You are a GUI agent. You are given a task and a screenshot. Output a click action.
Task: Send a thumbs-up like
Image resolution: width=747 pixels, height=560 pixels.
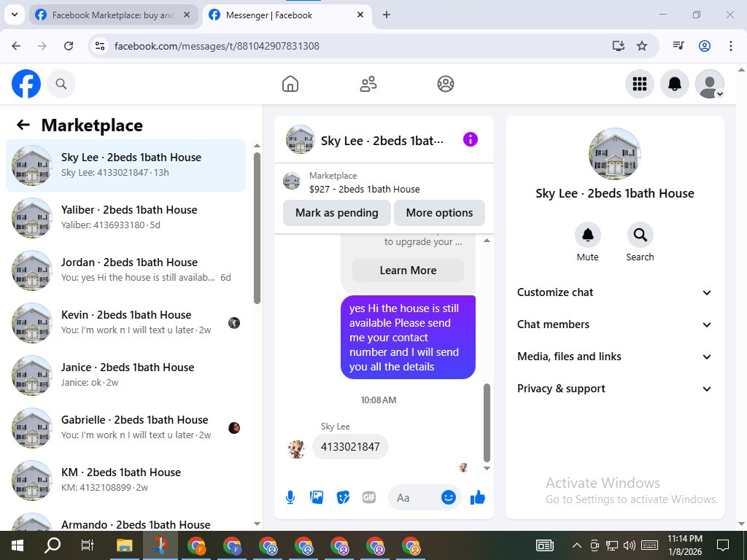(x=477, y=497)
